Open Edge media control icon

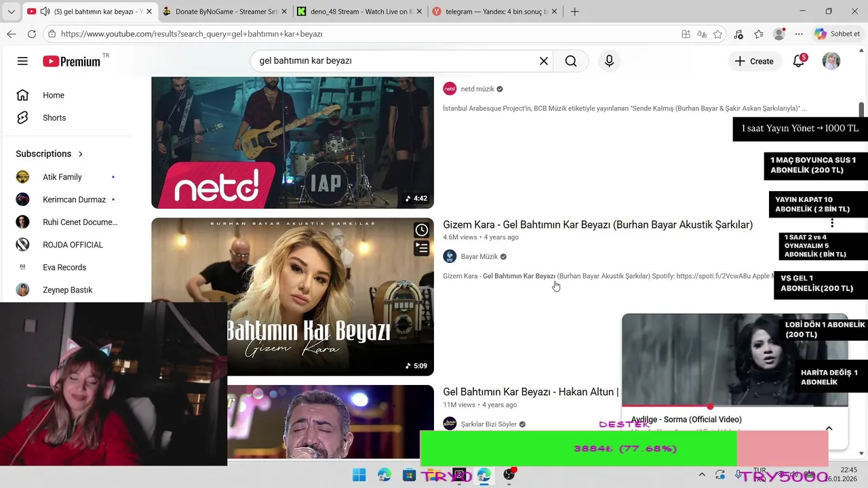pyautogui.click(x=738, y=34)
